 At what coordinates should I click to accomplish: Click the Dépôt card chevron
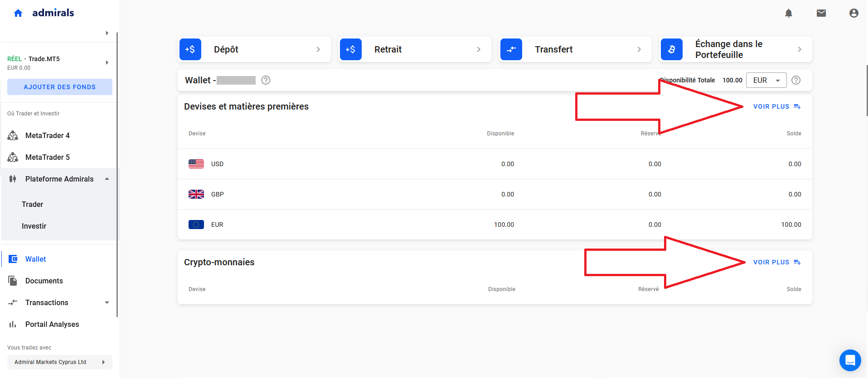coord(318,49)
